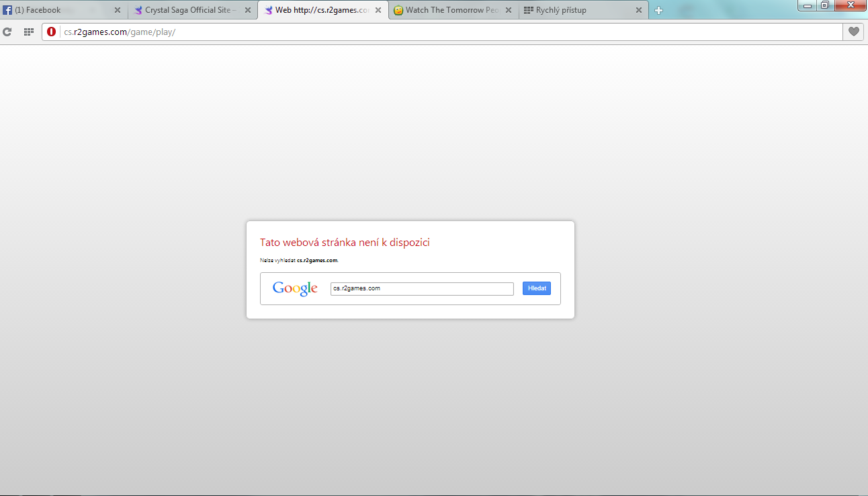Screen dimensions: 868x496
Task: Open Speed Dial grid icon in toolbar
Action: tap(29, 32)
